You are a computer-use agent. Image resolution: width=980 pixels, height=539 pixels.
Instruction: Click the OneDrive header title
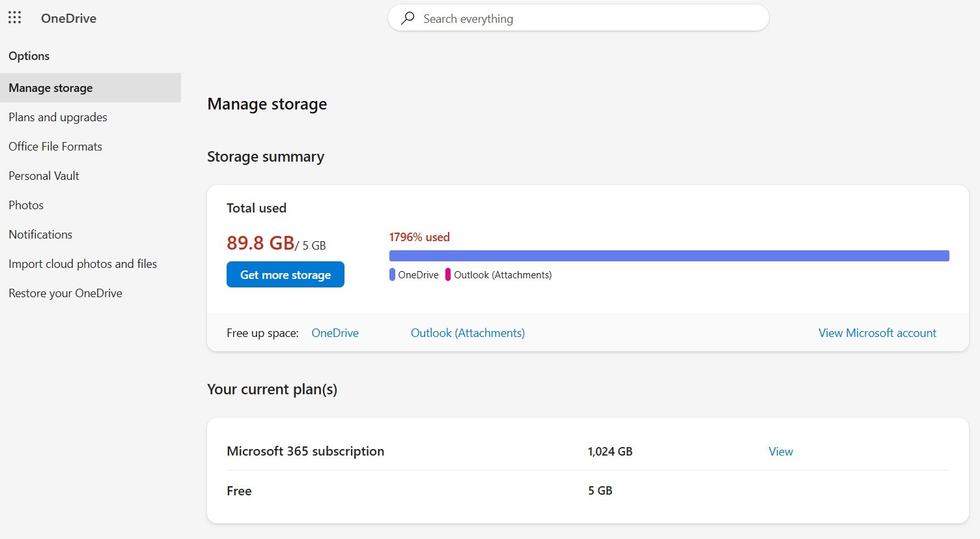click(x=68, y=18)
